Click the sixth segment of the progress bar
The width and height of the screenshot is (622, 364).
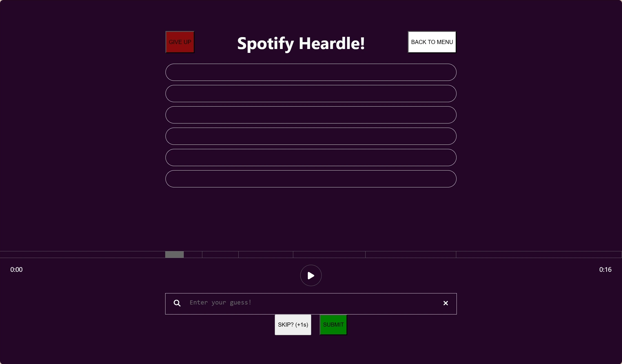(411, 255)
